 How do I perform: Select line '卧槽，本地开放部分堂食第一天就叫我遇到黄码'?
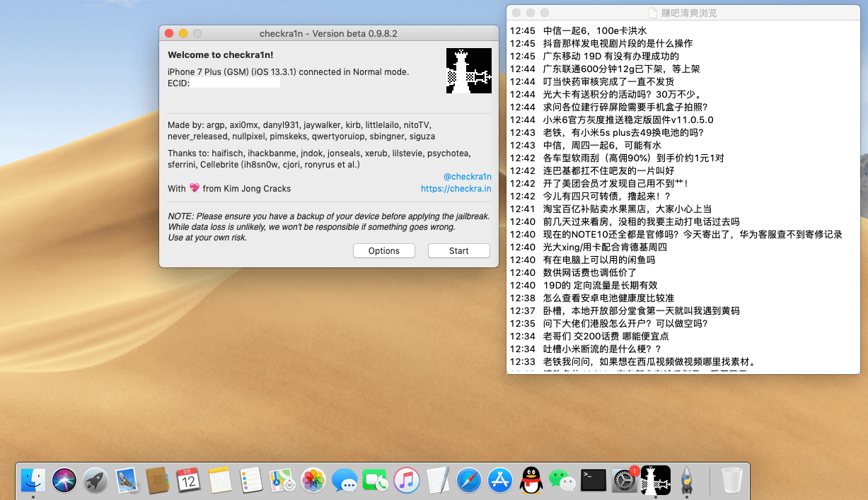(641, 311)
